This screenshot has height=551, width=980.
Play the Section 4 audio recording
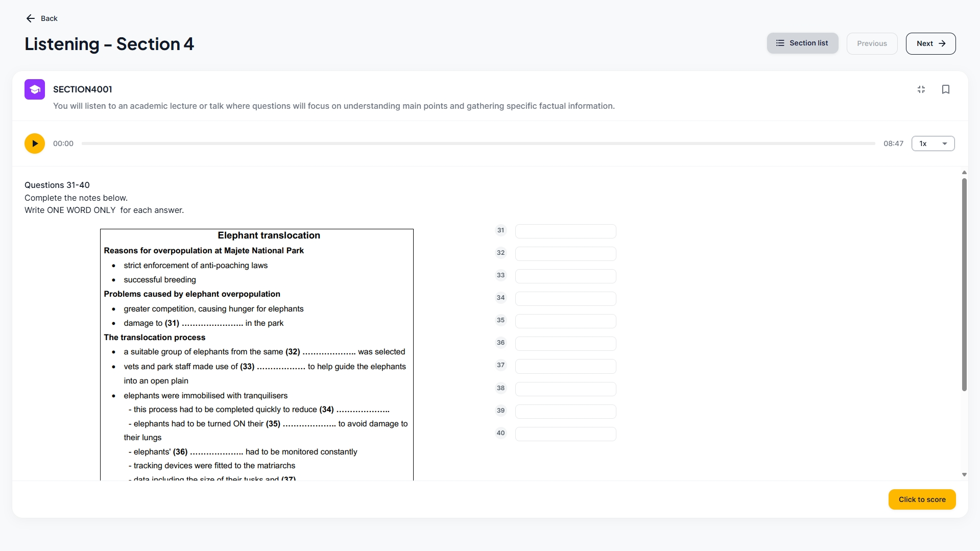pos(35,143)
